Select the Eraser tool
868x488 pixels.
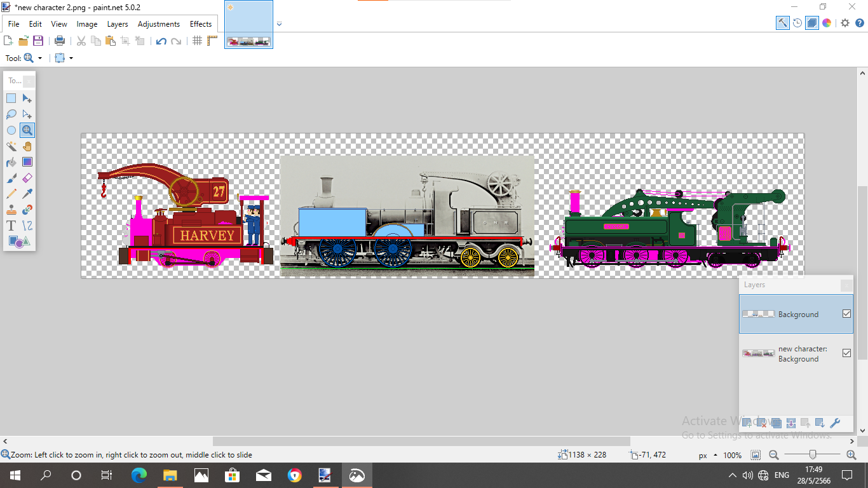27,178
